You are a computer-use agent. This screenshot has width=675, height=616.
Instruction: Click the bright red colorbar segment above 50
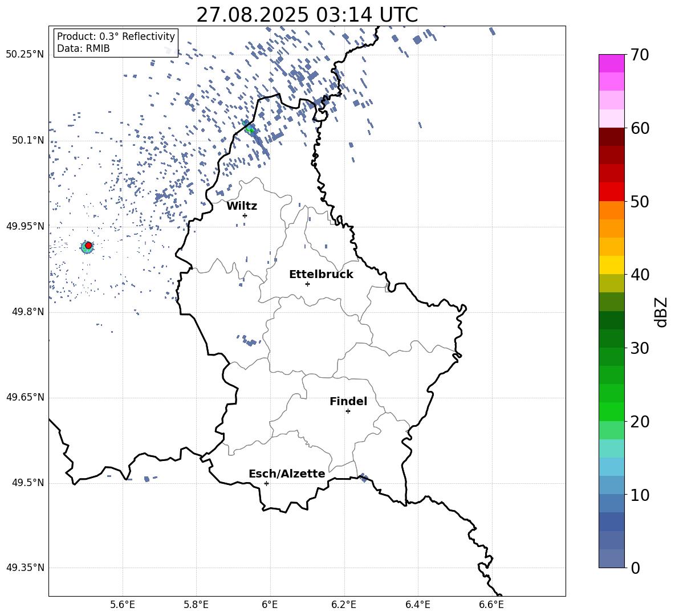click(x=611, y=192)
